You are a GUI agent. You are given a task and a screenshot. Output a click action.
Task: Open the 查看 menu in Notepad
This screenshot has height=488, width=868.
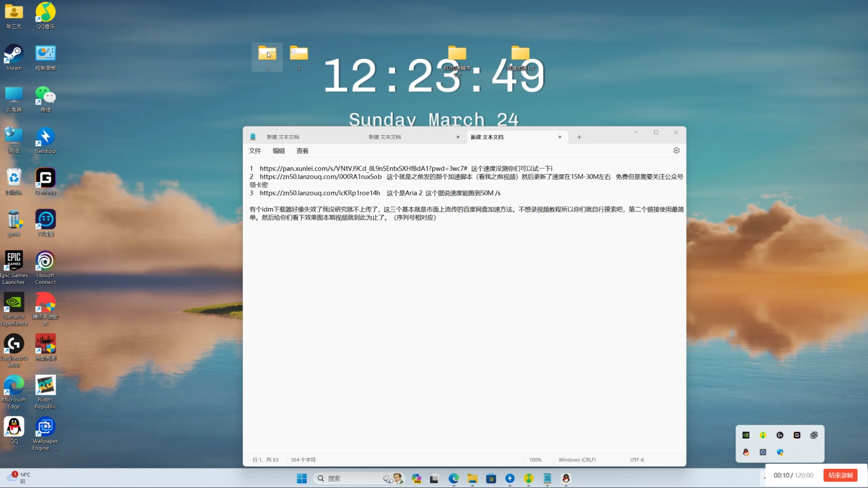pos(302,151)
